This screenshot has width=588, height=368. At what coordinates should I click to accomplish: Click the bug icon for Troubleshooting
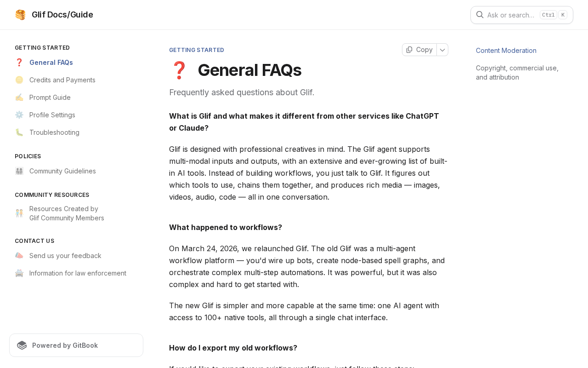(x=19, y=132)
